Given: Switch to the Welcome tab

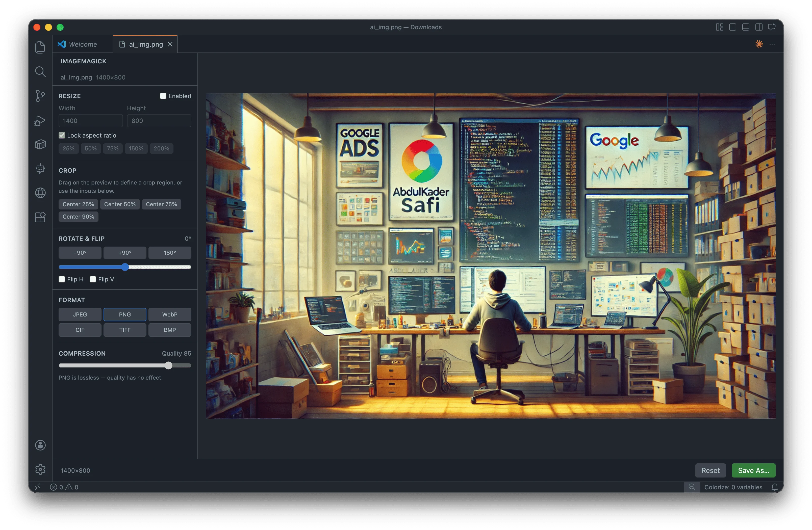Looking at the screenshot, I should coord(82,44).
